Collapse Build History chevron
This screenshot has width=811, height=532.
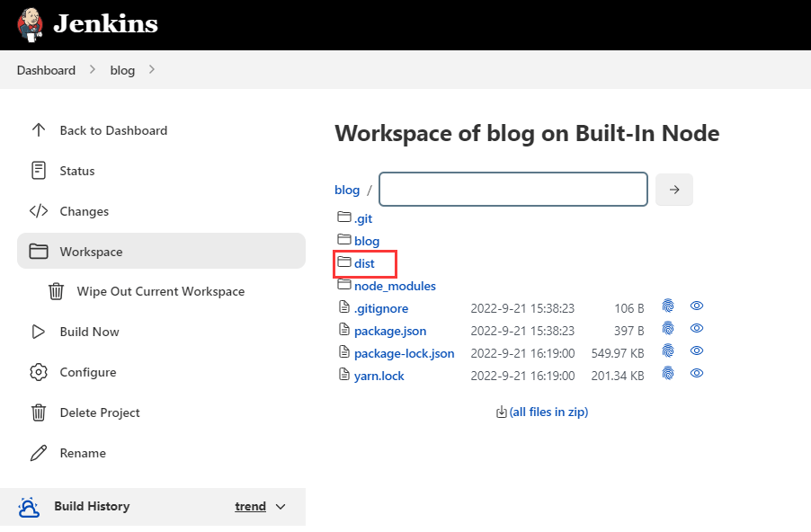pos(281,507)
